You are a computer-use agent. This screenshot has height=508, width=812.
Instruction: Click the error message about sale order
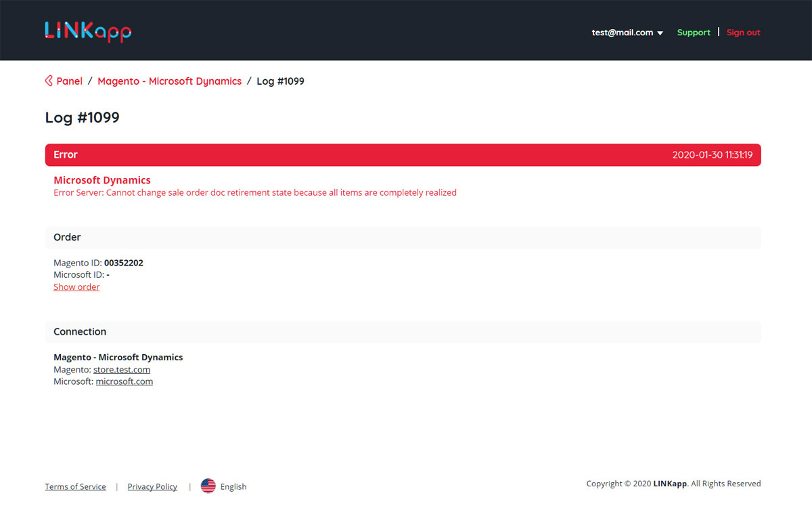tap(255, 193)
